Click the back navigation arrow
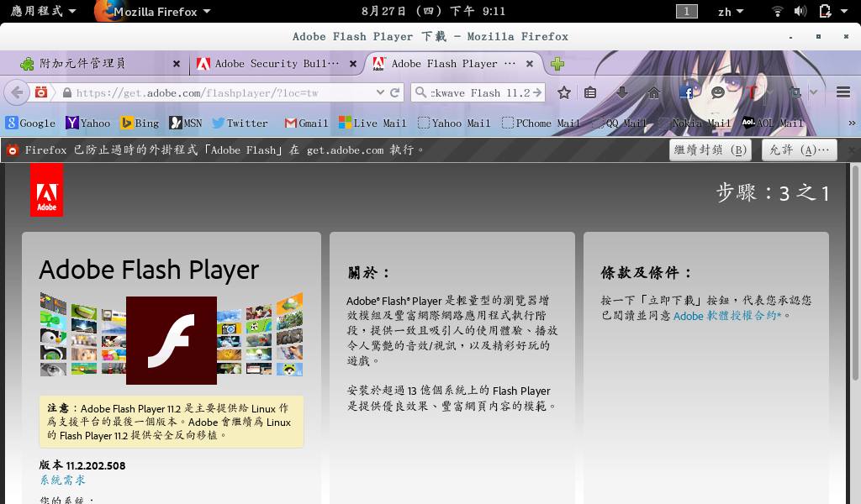The width and height of the screenshot is (861, 504). coord(16,93)
